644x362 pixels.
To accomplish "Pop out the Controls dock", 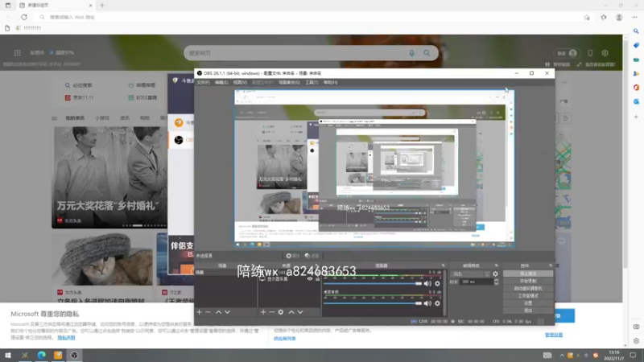I will pyautogui.click(x=551, y=265).
